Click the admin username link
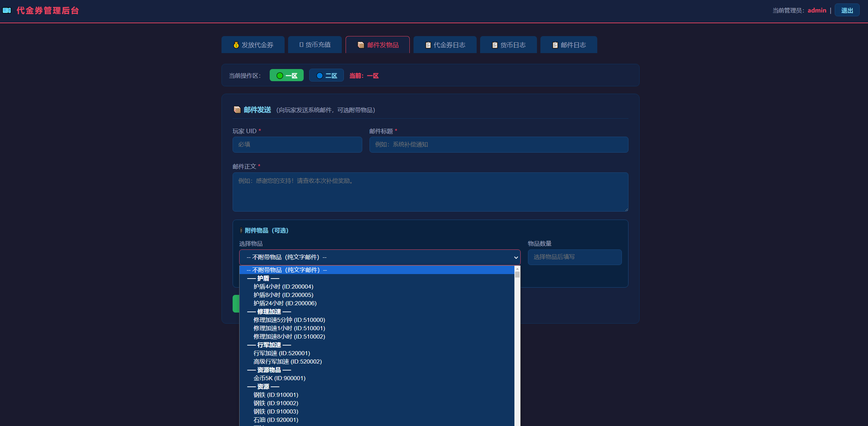The image size is (868, 426). coord(817,10)
